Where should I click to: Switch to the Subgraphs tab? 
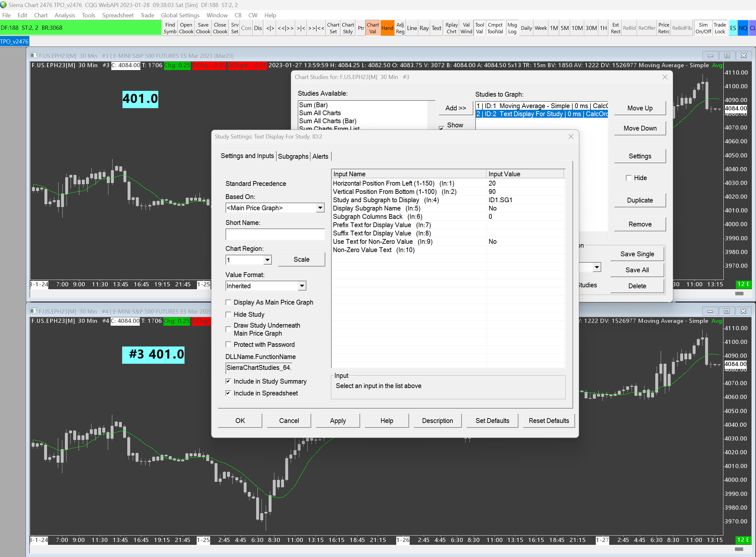pos(293,156)
